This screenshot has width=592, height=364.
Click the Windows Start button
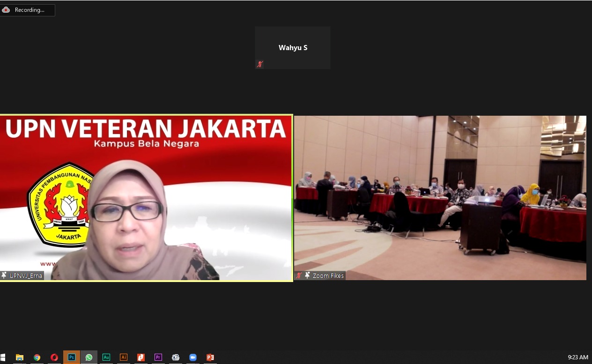(3, 357)
